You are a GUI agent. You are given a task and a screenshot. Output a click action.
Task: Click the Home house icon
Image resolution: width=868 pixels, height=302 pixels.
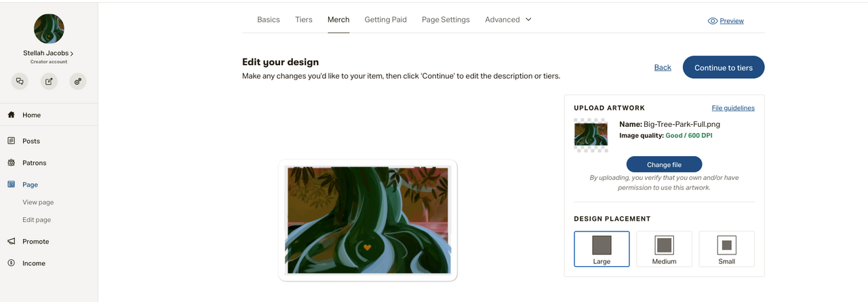click(11, 115)
